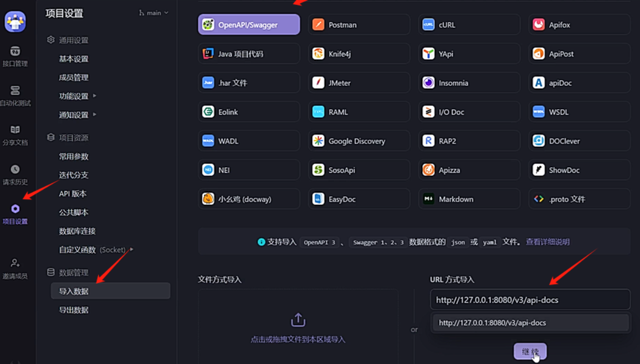Open 成员管理 in settings menu

click(74, 78)
